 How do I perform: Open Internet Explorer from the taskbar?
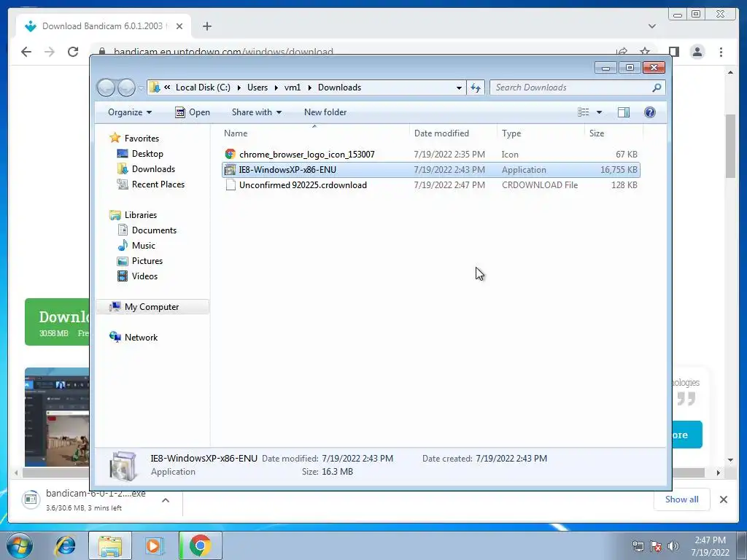coord(65,545)
